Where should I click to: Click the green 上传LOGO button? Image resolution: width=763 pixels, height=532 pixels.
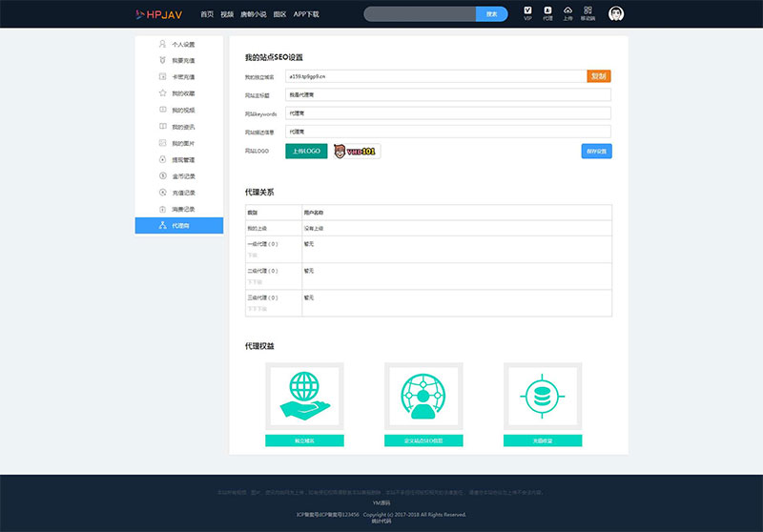click(306, 151)
